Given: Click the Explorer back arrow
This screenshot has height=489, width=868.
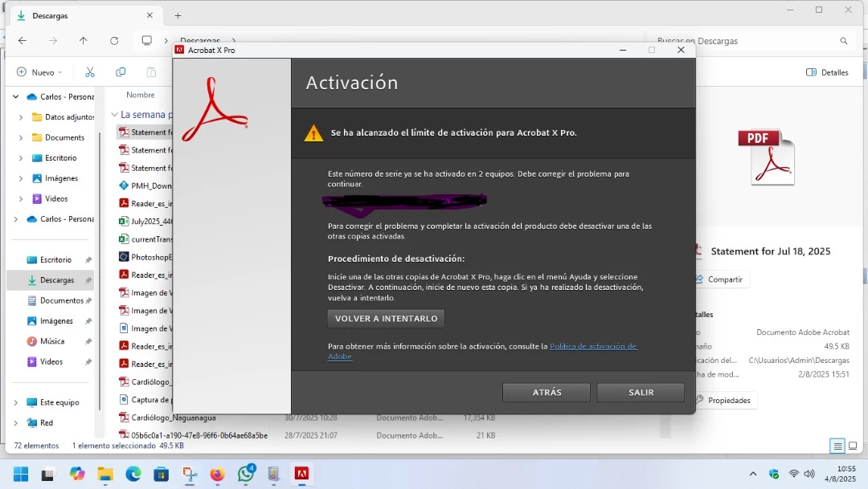Looking at the screenshot, I should (x=23, y=40).
